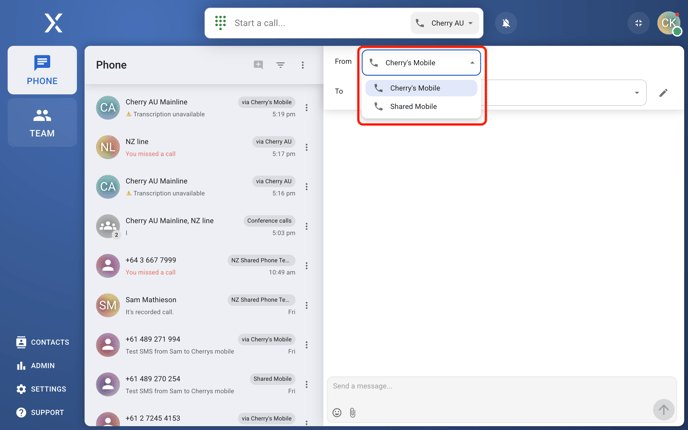Switch to the PHONE tab

[42, 70]
